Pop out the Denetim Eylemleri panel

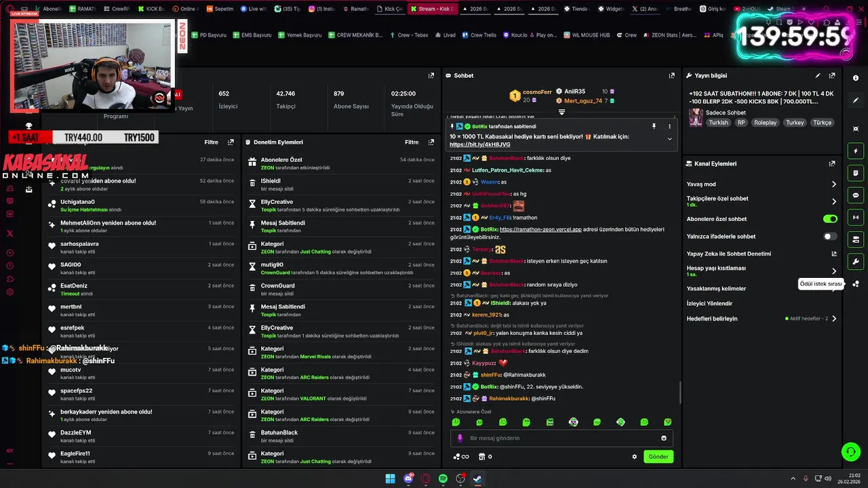pos(431,142)
